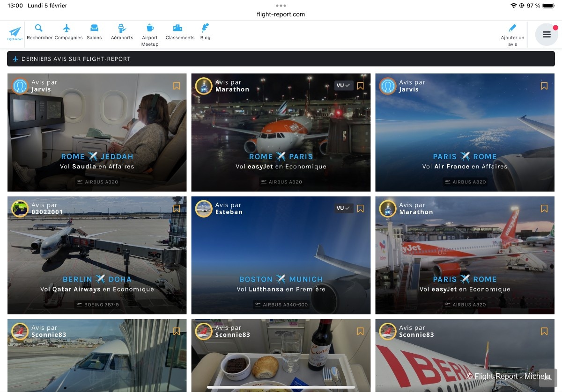Screen dimensions: 562x392
Task: Open the Iberia plane photo thumbnail
Action: click(465, 356)
